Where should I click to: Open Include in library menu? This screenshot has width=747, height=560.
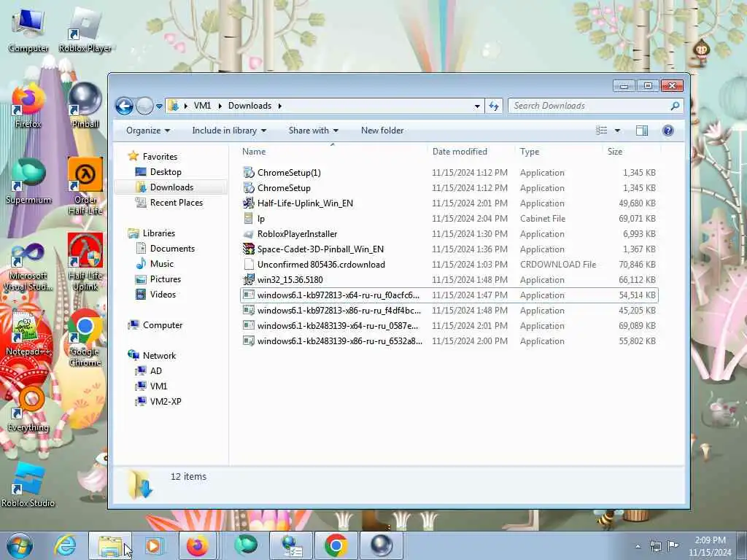[229, 131]
